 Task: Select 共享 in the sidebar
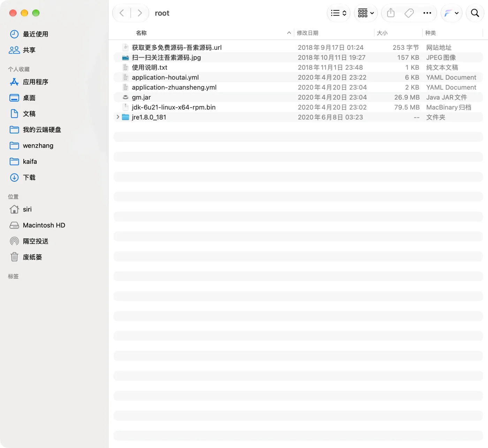pyautogui.click(x=29, y=50)
